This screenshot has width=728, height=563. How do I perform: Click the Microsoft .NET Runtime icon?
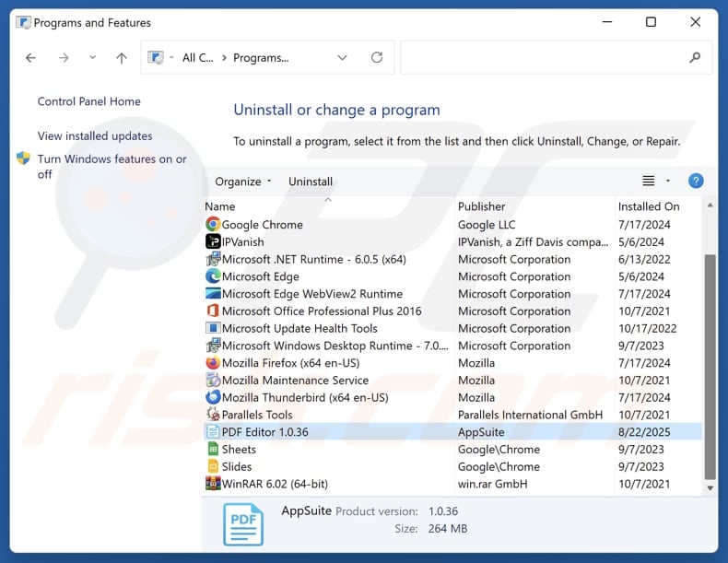[x=213, y=259]
